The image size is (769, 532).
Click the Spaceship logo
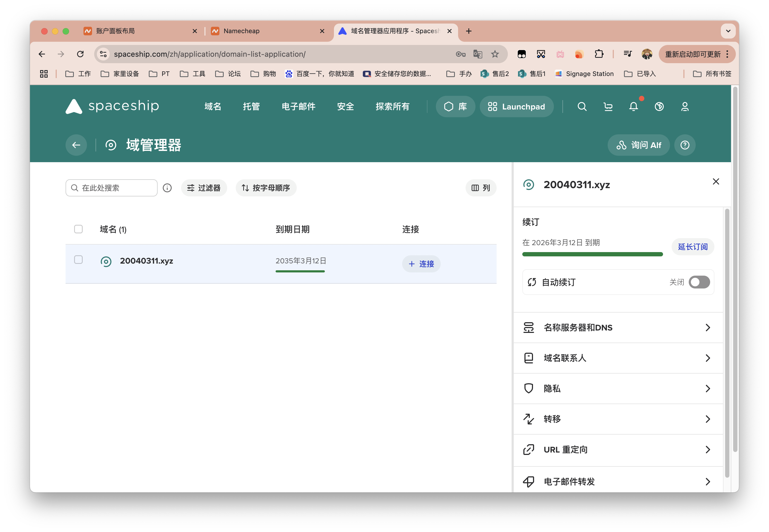click(x=112, y=106)
